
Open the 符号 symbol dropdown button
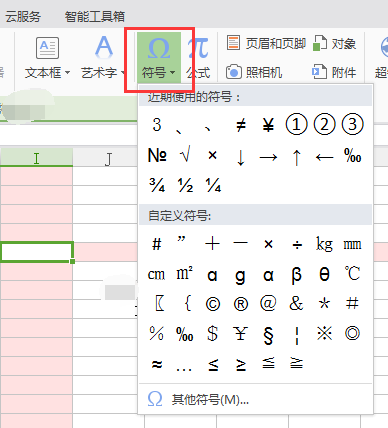click(x=159, y=58)
